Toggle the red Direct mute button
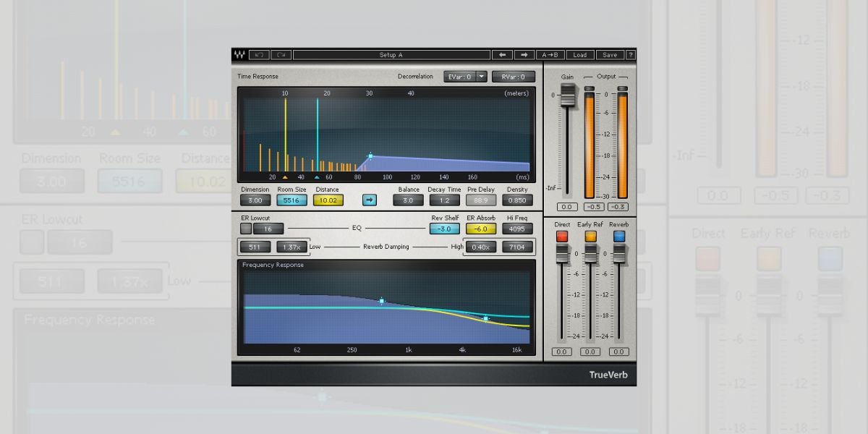This screenshot has height=434, width=868. tap(562, 237)
